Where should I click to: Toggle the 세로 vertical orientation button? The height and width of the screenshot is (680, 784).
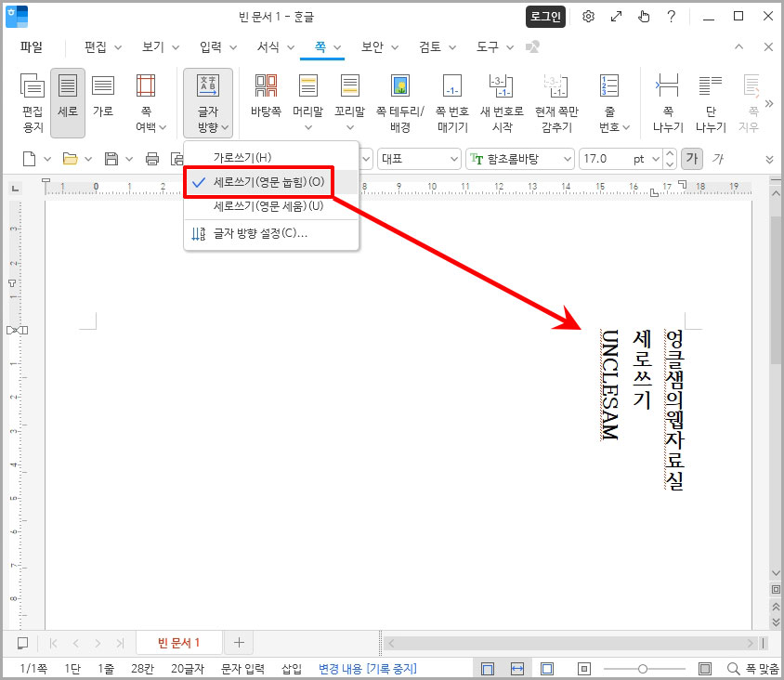[x=67, y=102]
